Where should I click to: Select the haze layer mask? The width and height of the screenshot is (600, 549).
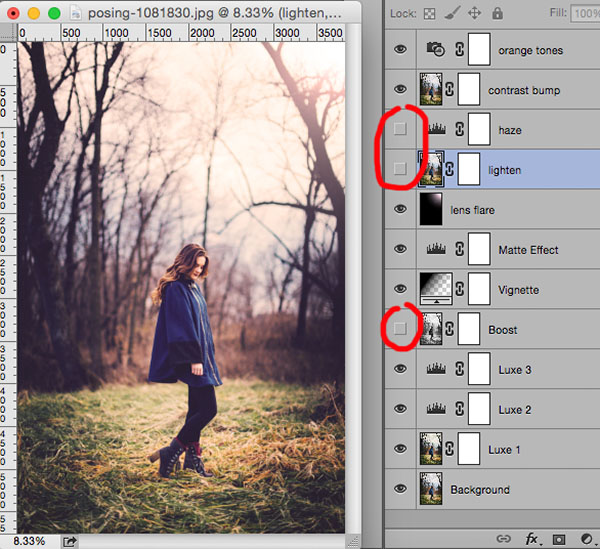tap(479, 129)
